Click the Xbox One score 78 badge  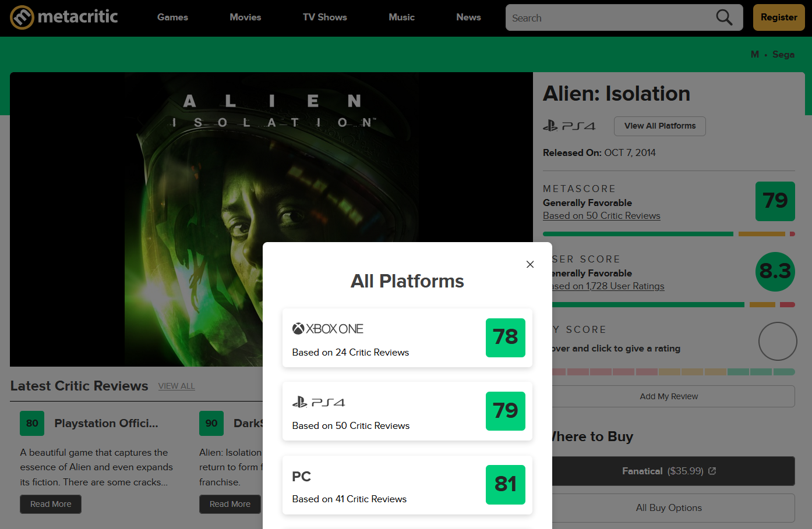pos(506,338)
